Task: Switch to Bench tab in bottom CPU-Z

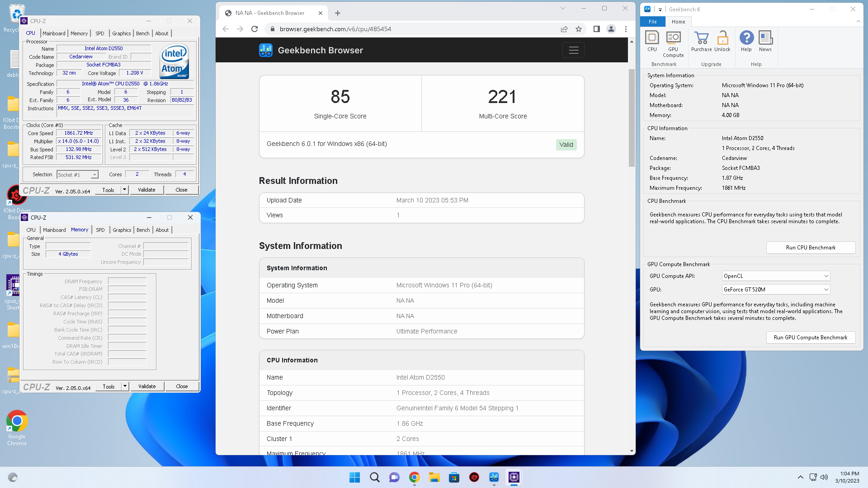Action: [143, 230]
